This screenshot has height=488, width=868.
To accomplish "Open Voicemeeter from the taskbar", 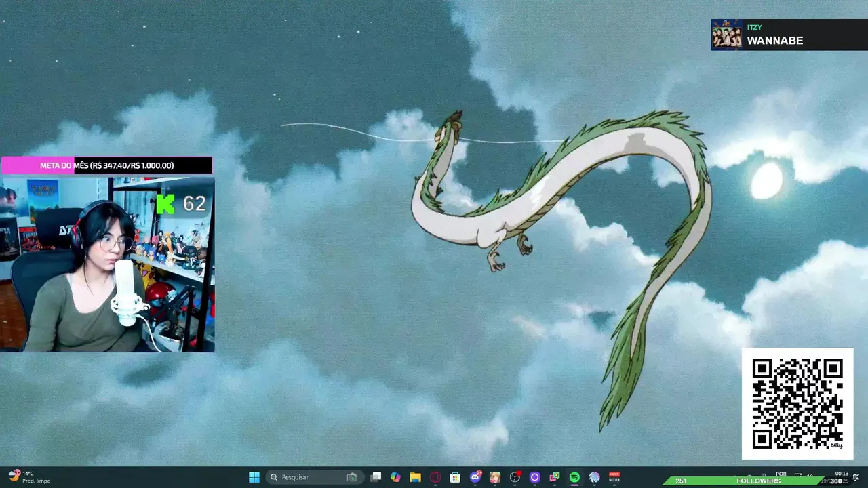I will [x=614, y=477].
